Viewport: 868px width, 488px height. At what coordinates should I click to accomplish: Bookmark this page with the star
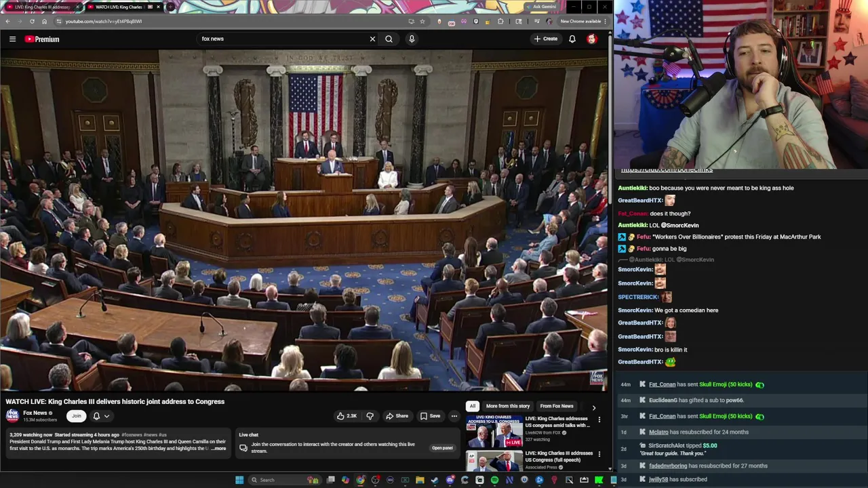[x=422, y=21]
